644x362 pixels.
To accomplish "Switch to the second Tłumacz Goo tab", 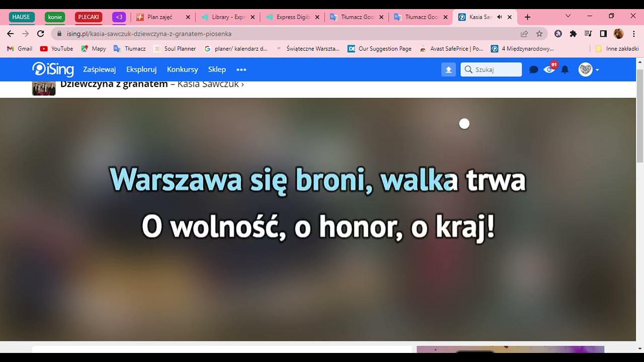I will click(x=420, y=17).
